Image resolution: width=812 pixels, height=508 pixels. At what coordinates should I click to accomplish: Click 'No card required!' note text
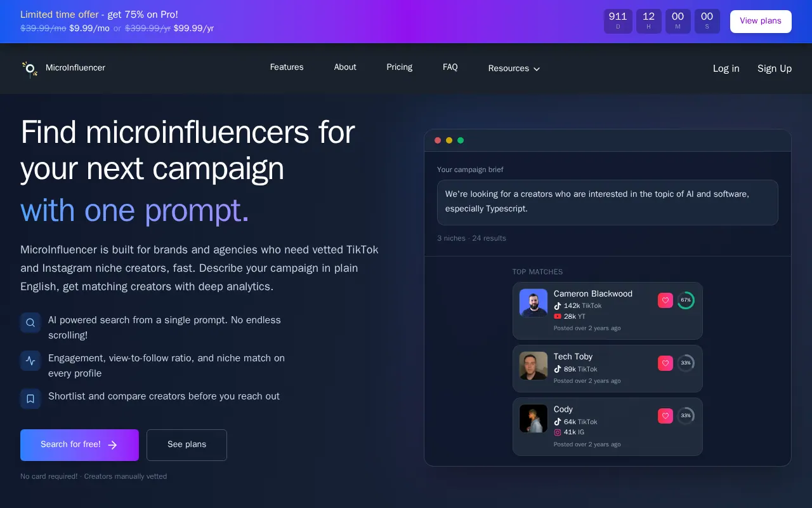49,477
